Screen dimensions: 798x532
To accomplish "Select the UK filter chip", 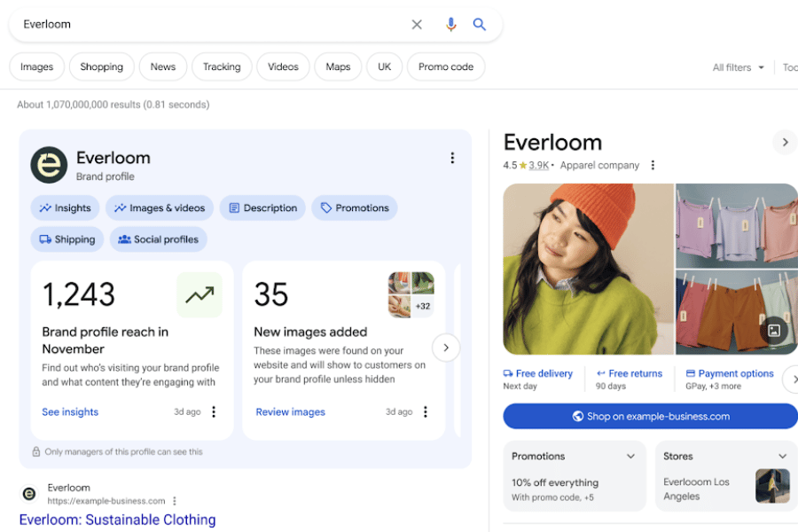I will pyautogui.click(x=384, y=66).
